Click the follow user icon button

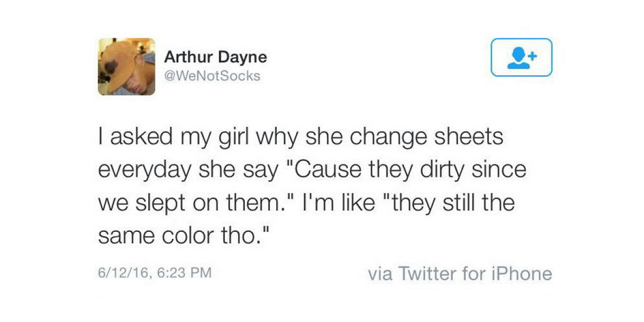[x=522, y=57]
